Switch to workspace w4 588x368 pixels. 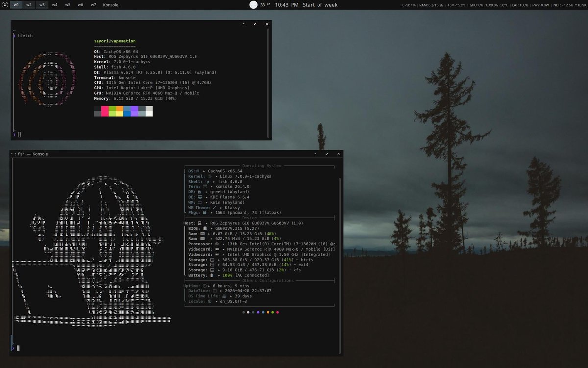pyautogui.click(x=54, y=4)
